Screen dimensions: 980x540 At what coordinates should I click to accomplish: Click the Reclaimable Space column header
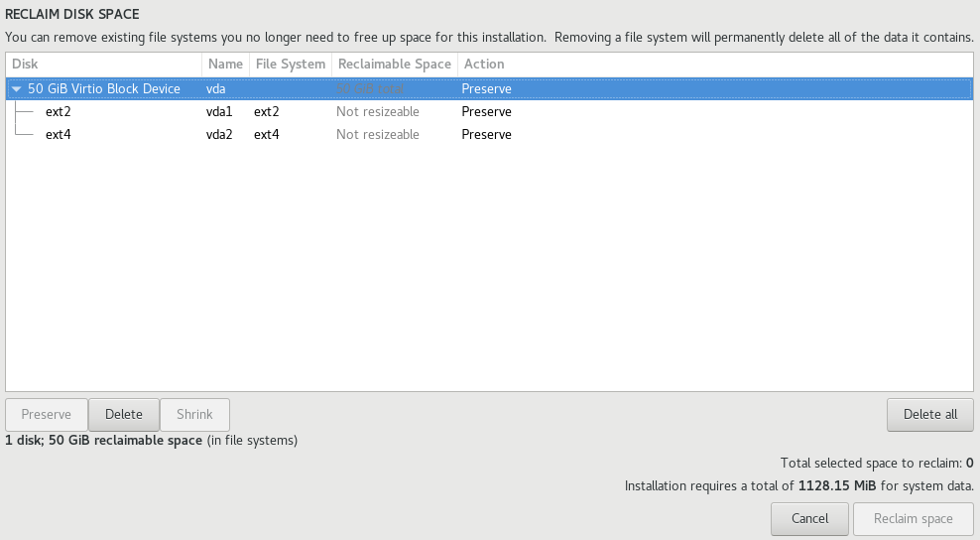[394, 64]
